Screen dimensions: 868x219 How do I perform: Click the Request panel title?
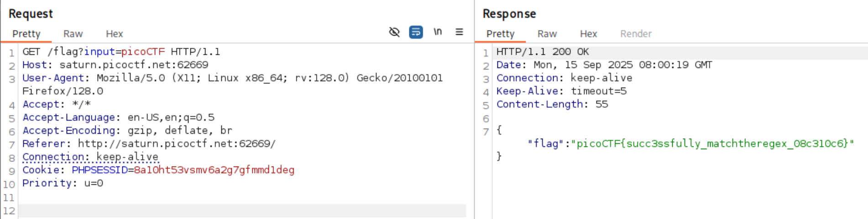point(31,14)
